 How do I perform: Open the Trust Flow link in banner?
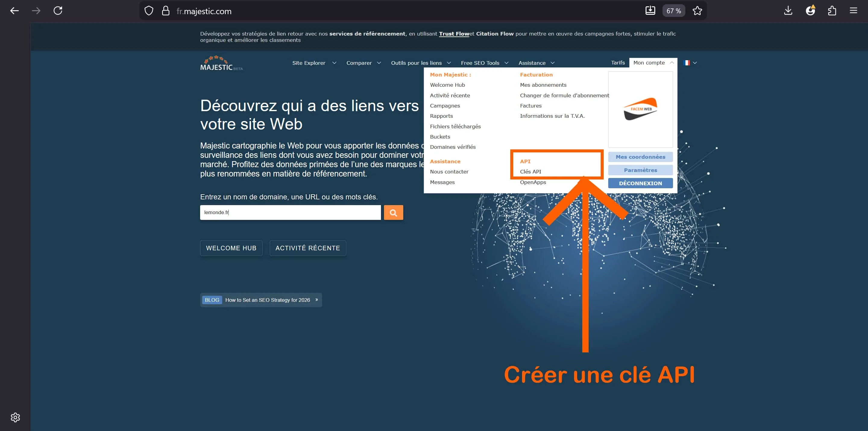point(454,34)
